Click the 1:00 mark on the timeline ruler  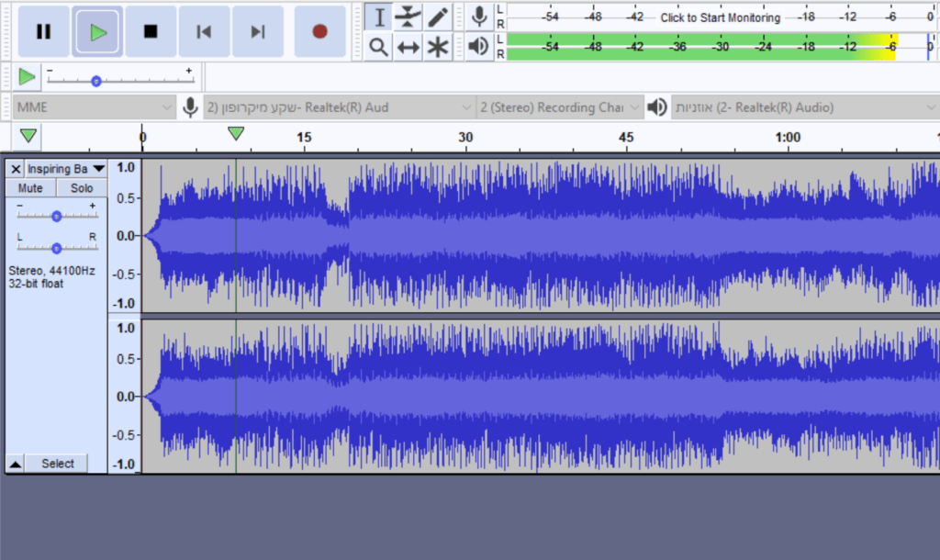click(x=788, y=138)
